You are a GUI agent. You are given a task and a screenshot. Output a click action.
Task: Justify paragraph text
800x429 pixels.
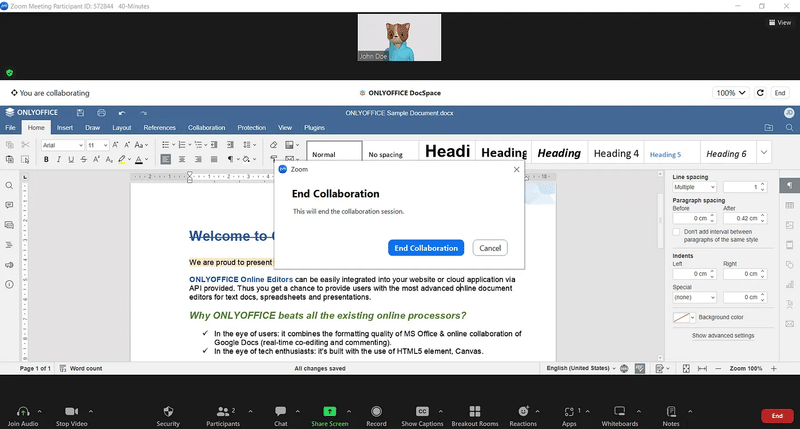[214, 160]
